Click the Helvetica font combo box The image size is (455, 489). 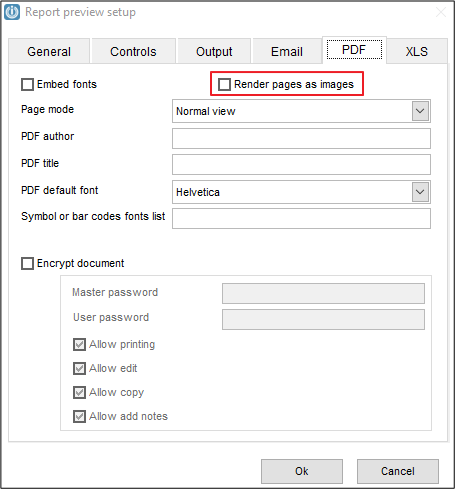pyautogui.click(x=301, y=192)
